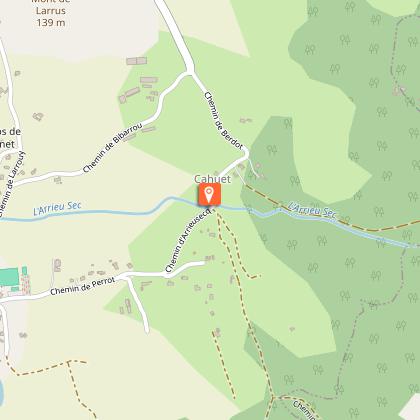Click the dead-end road south of Chemin de Perrot
This screenshot has width=420, height=420.
(138, 305)
